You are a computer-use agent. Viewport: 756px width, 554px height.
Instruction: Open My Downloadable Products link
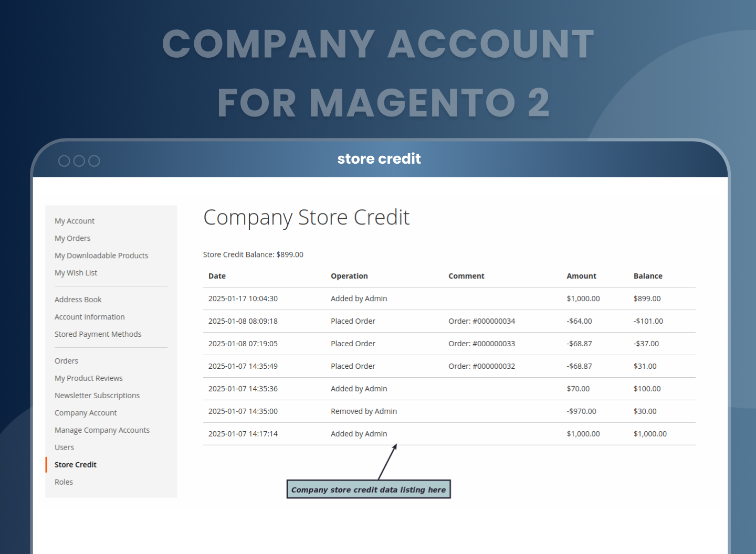pyautogui.click(x=101, y=255)
